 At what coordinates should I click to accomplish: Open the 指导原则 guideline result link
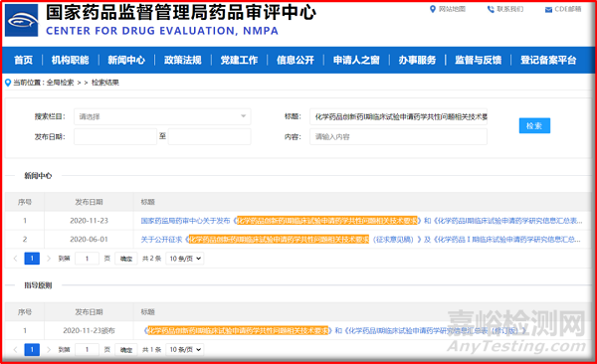tap(335, 330)
